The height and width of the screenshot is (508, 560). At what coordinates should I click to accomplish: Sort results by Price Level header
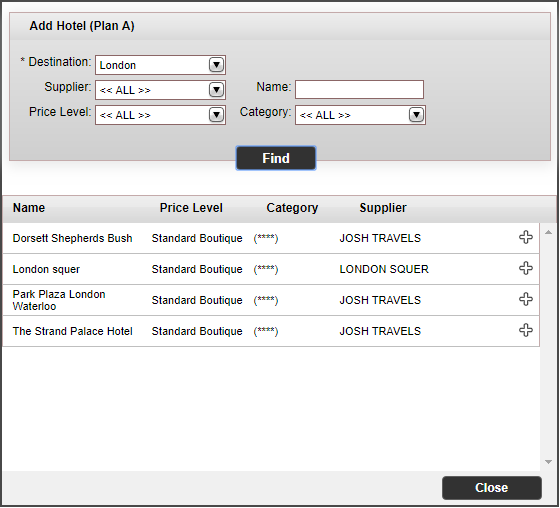pyautogui.click(x=191, y=208)
